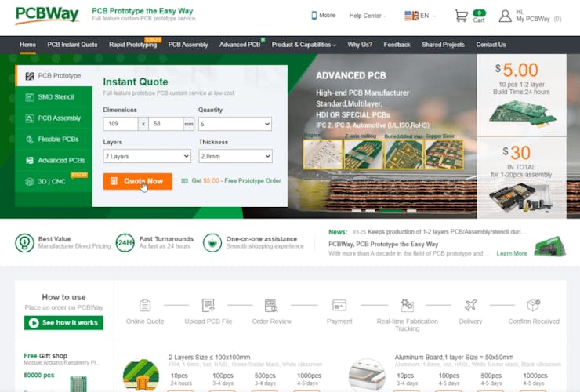The image size is (580, 392).
Task: Open the Quantity dropdown
Action: click(235, 124)
